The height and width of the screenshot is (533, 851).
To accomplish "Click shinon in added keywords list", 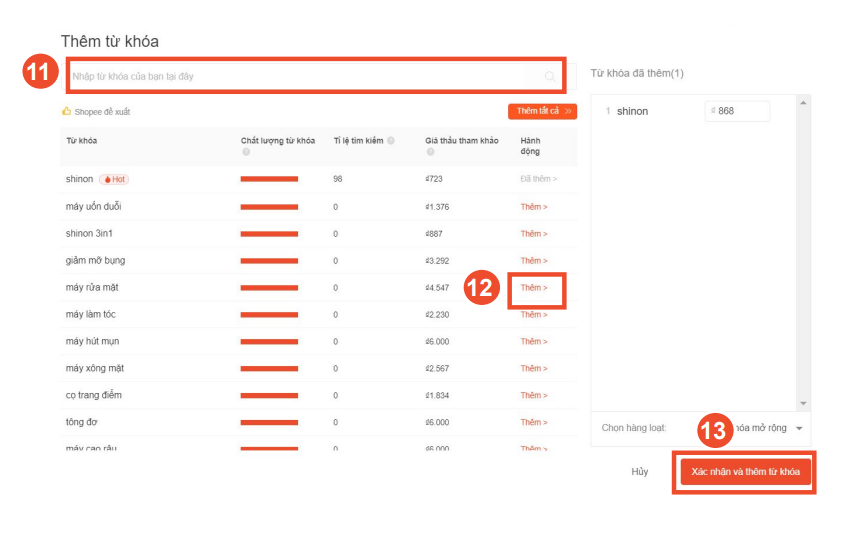I will click(x=632, y=111).
